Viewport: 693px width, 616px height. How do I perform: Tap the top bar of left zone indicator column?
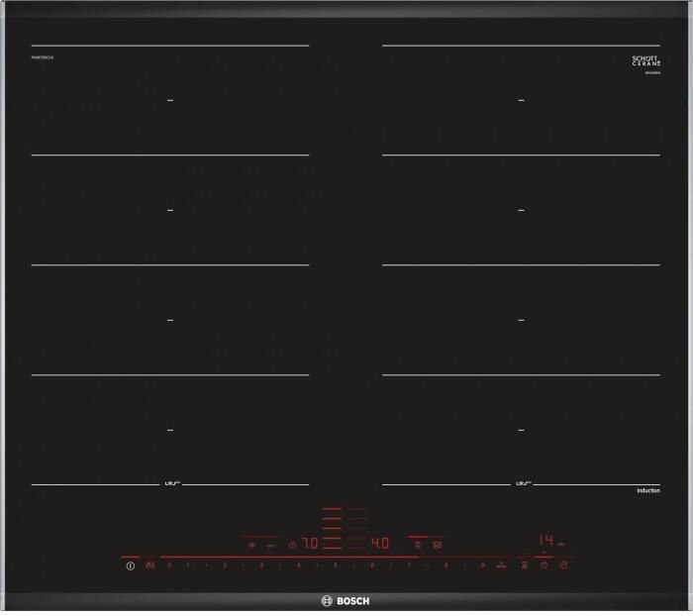[x=332, y=509]
